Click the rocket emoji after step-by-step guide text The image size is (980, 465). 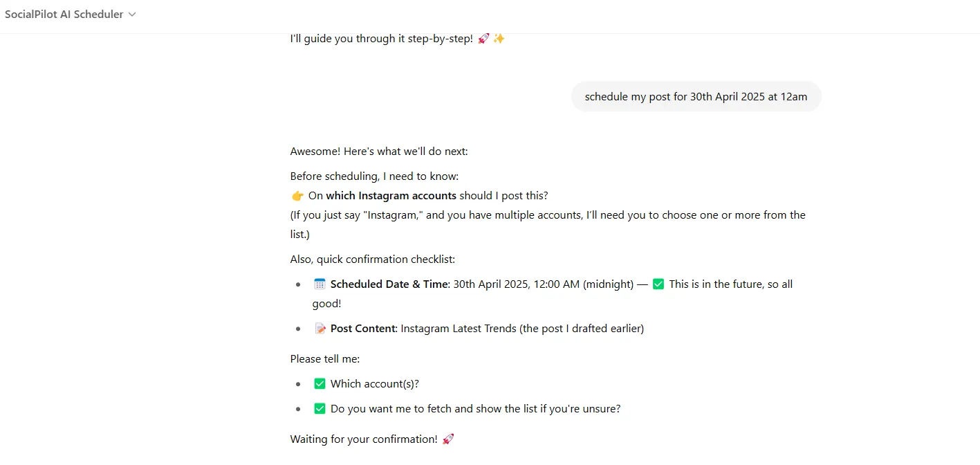[x=483, y=38]
